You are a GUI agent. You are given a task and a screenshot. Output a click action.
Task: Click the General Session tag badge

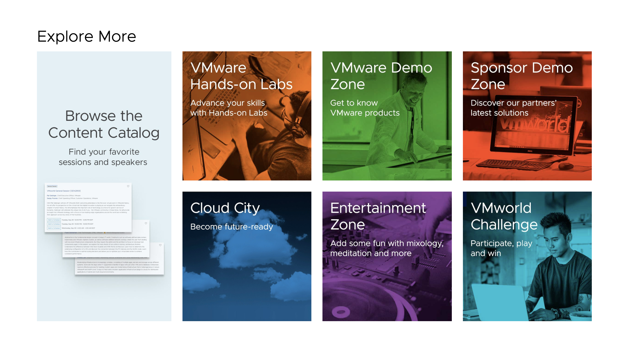point(52,186)
